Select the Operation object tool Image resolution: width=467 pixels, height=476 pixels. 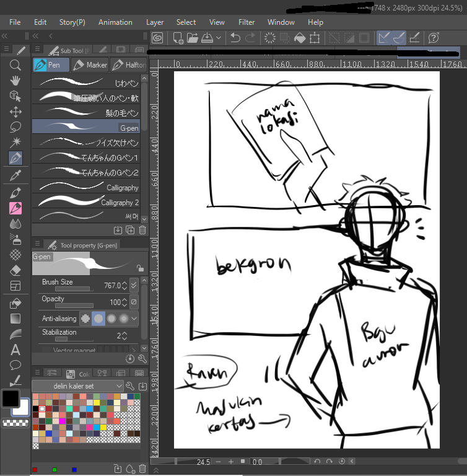click(15, 96)
